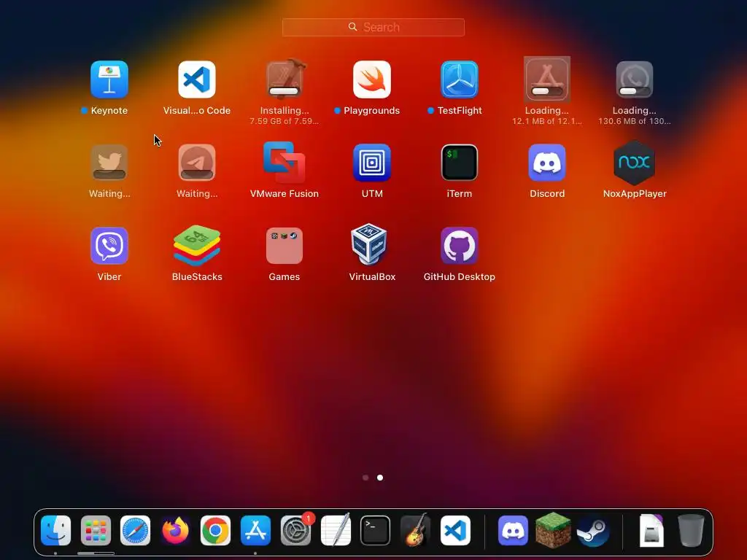Open TextEdit from the Dock
The width and height of the screenshot is (747, 560).
click(336, 529)
